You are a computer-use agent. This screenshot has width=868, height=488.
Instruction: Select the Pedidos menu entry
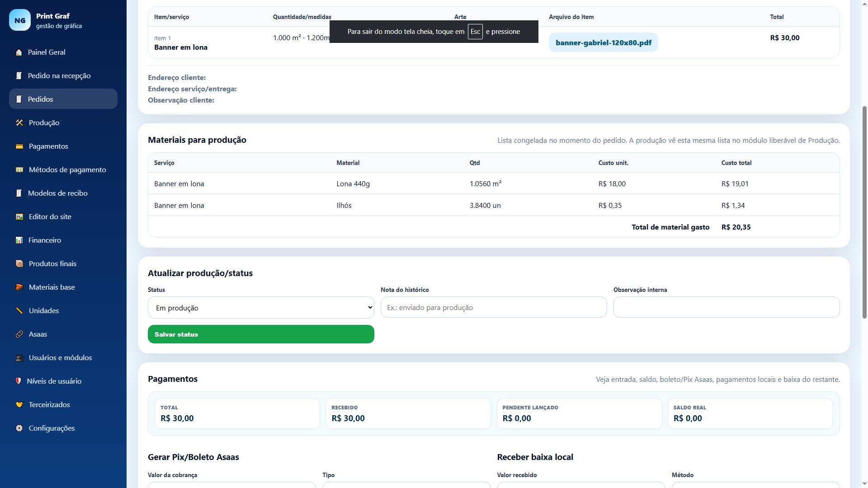pos(63,99)
